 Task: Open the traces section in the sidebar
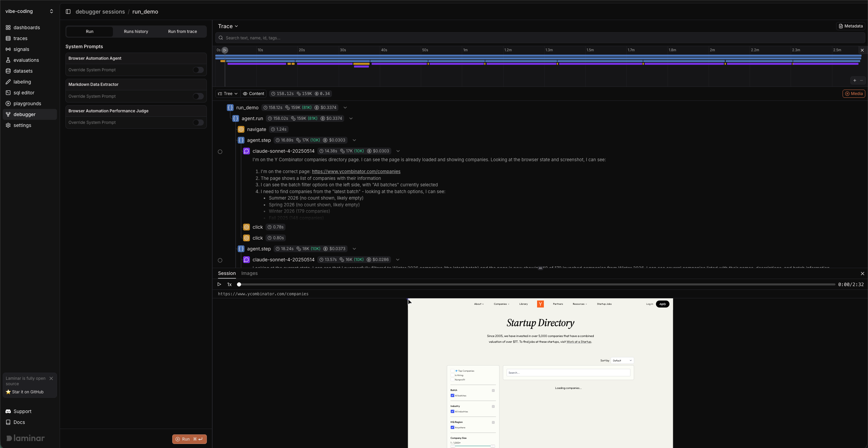[x=21, y=38]
